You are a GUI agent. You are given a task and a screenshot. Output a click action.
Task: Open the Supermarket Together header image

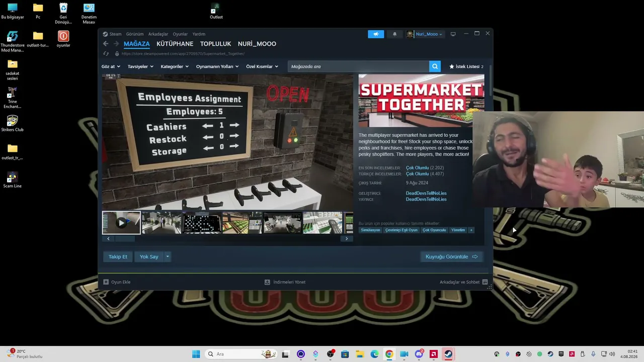(422, 101)
